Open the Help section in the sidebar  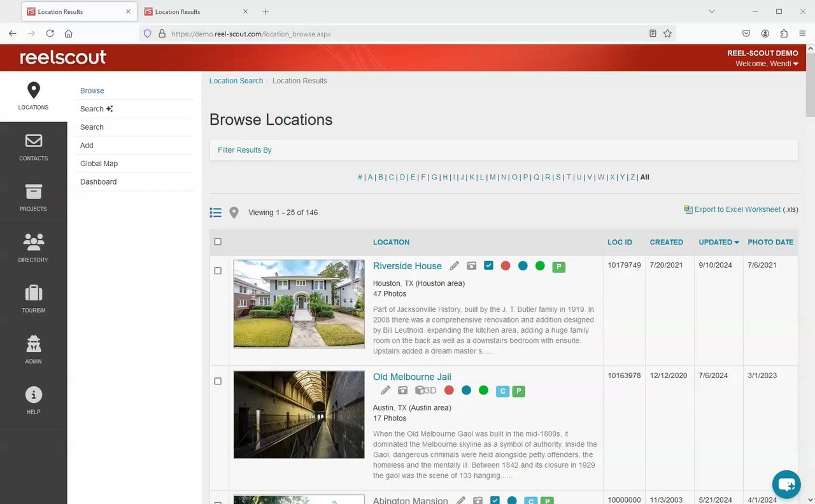click(33, 401)
